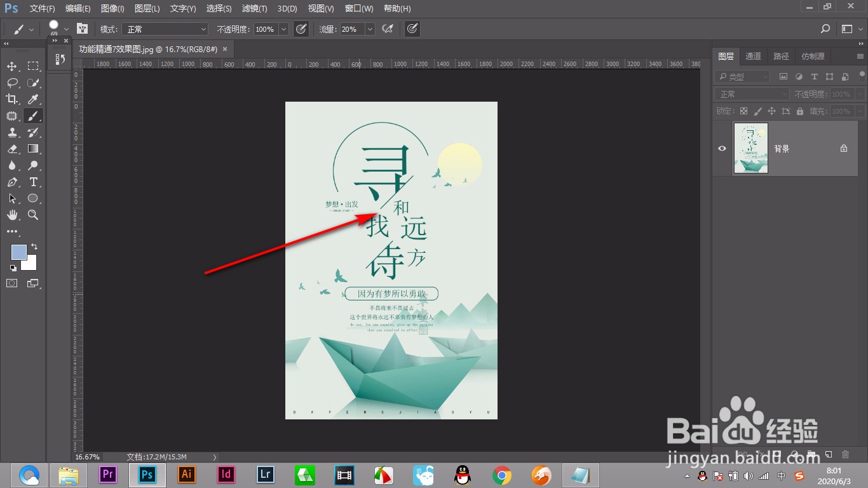
Task: Select the Crop tool
Action: point(11,99)
